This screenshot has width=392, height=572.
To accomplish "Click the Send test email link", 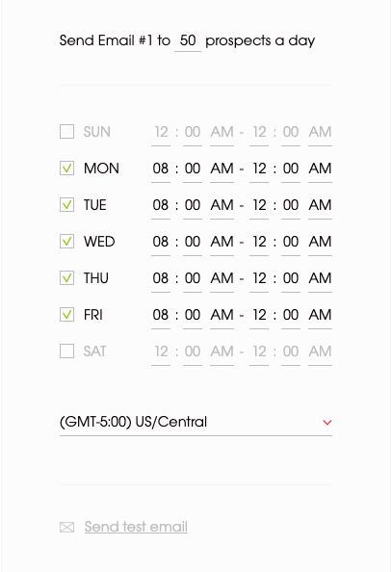I will tap(136, 527).
